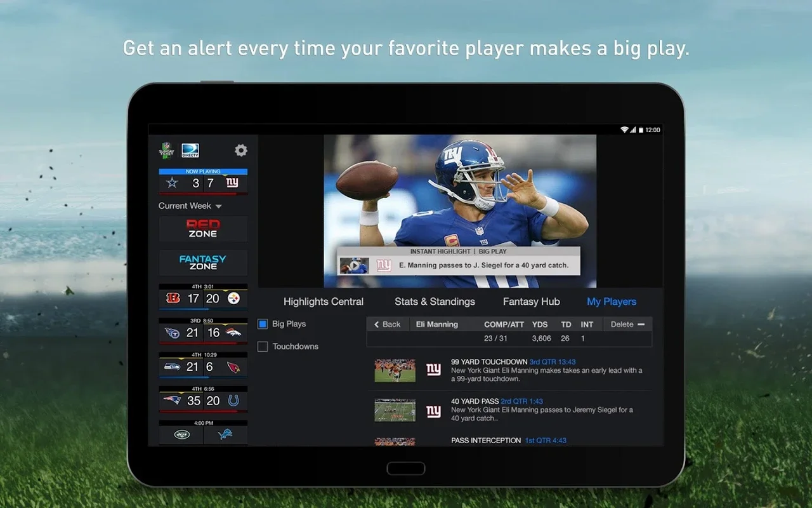Select the Cowboys star logo

point(172,183)
